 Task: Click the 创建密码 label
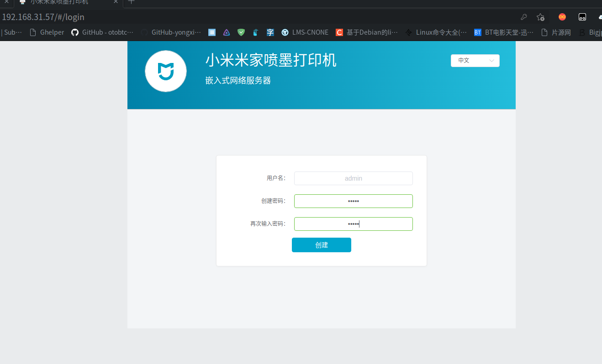[x=273, y=201]
